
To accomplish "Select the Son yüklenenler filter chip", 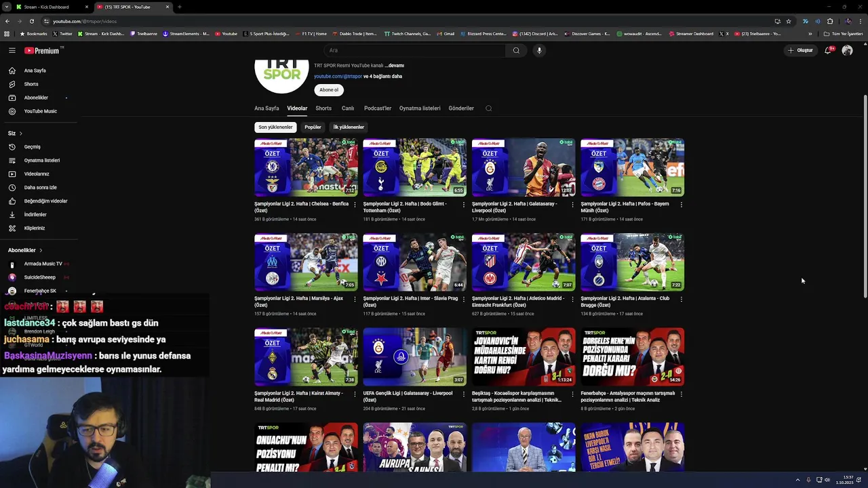I will click(275, 127).
